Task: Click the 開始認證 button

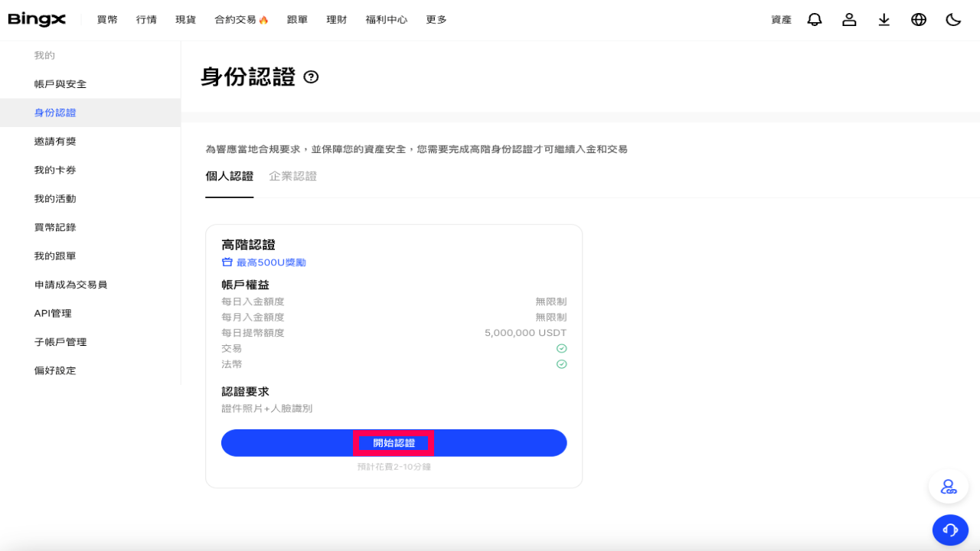Action: coord(394,442)
